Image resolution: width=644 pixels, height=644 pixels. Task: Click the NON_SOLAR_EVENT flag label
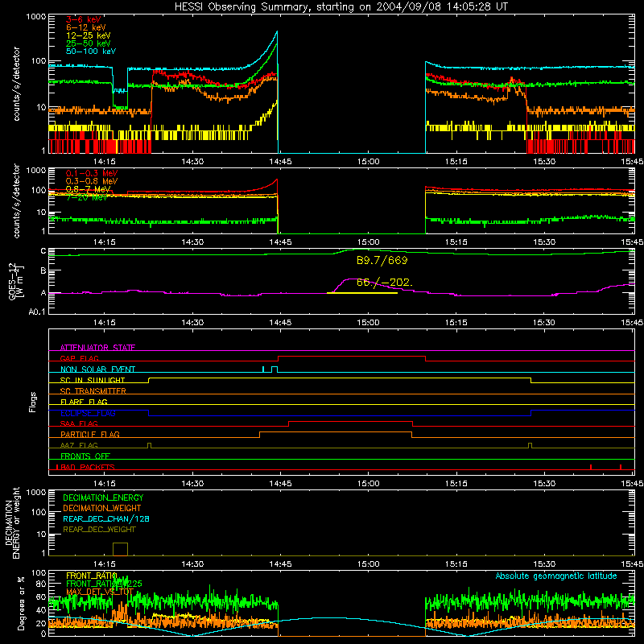[97, 369]
